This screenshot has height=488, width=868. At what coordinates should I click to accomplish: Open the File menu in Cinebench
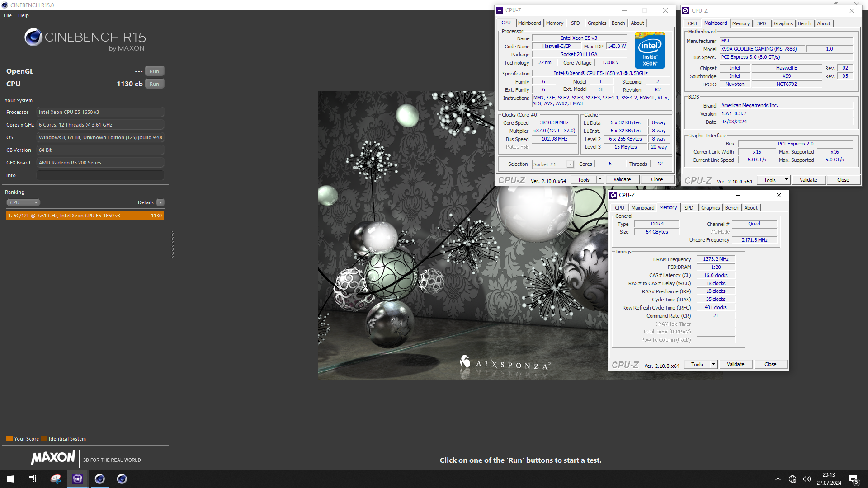point(8,15)
